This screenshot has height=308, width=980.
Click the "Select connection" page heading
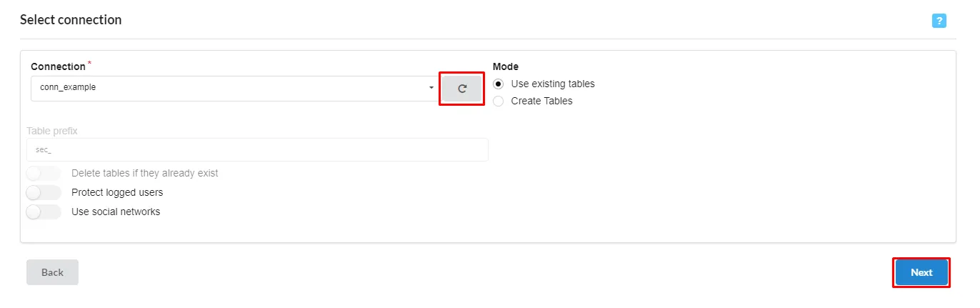[71, 20]
